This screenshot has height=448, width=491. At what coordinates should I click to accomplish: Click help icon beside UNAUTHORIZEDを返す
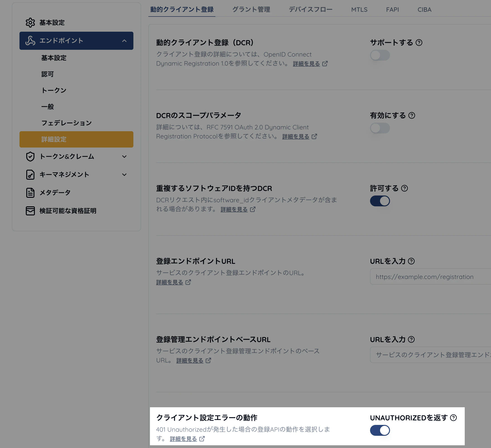453,418
